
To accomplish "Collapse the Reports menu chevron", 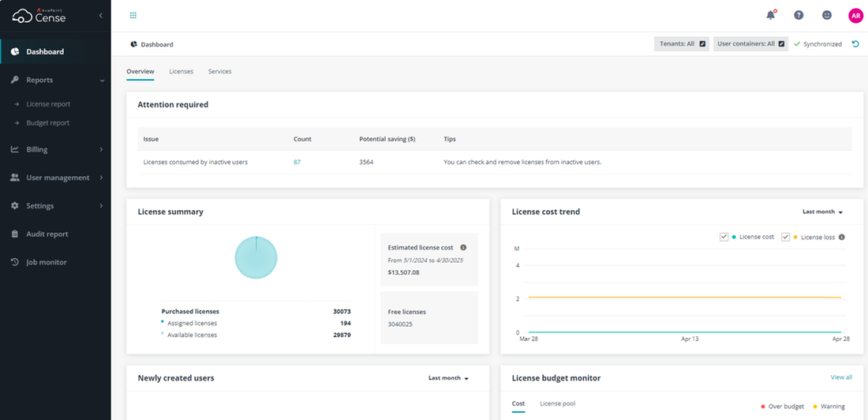I will point(102,81).
